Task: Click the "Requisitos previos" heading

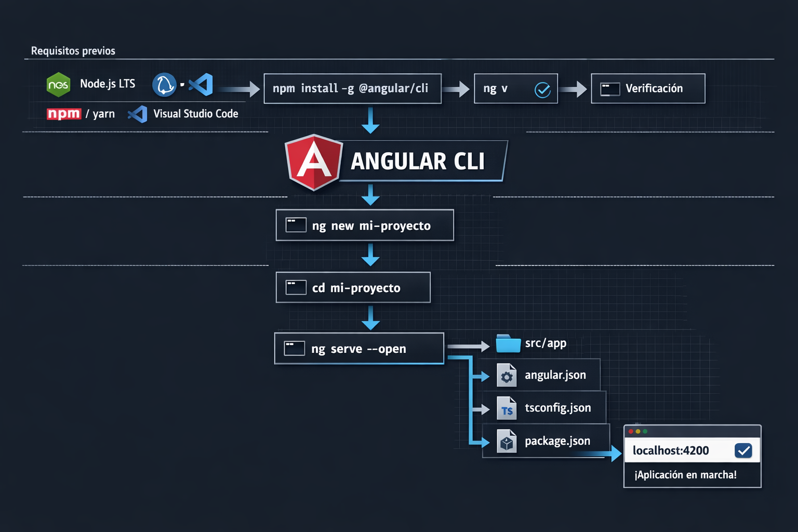Action: click(x=73, y=51)
